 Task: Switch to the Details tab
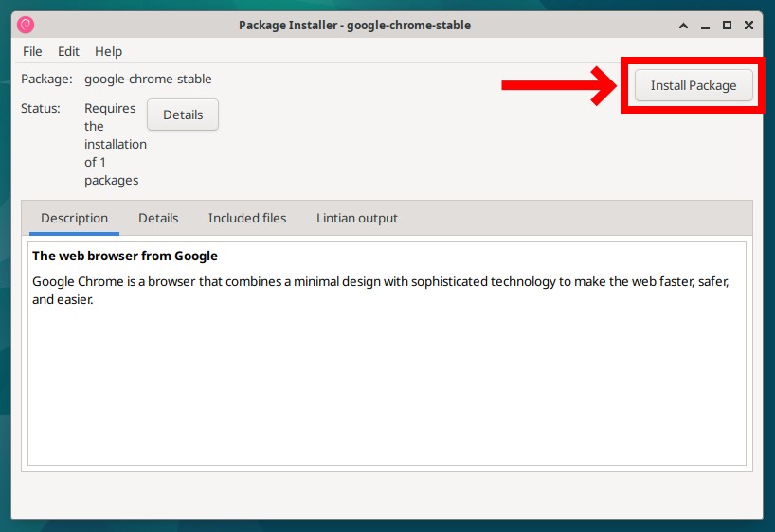tap(158, 218)
